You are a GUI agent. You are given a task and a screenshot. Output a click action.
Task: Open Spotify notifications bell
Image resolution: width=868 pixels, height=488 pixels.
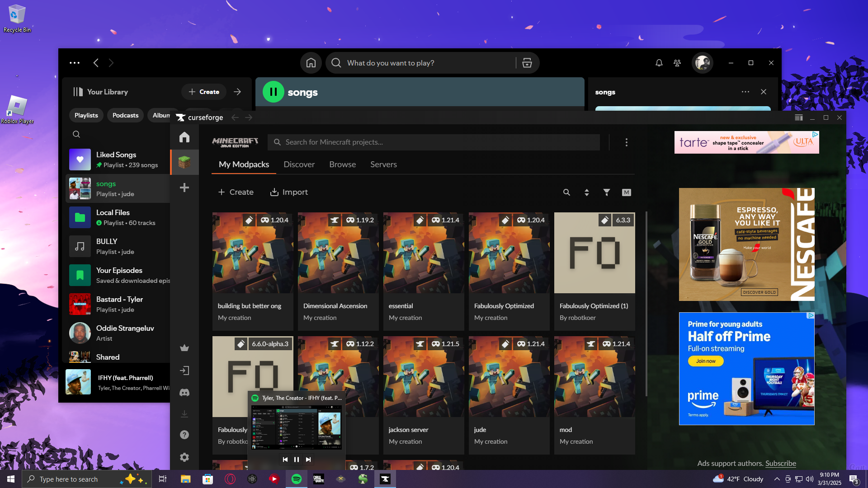[x=659, y=63]
